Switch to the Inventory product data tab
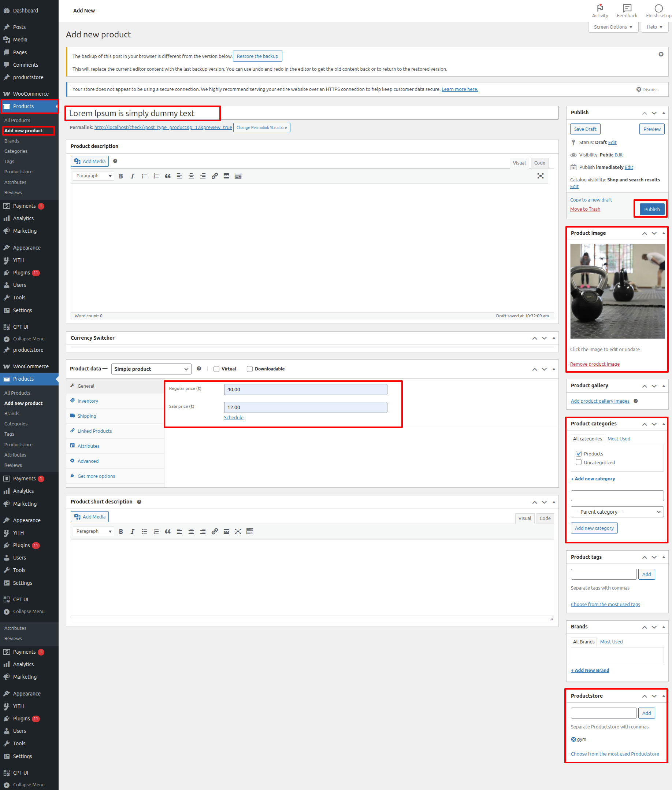The width and height of the screenshot is (672, 790). 88,401
